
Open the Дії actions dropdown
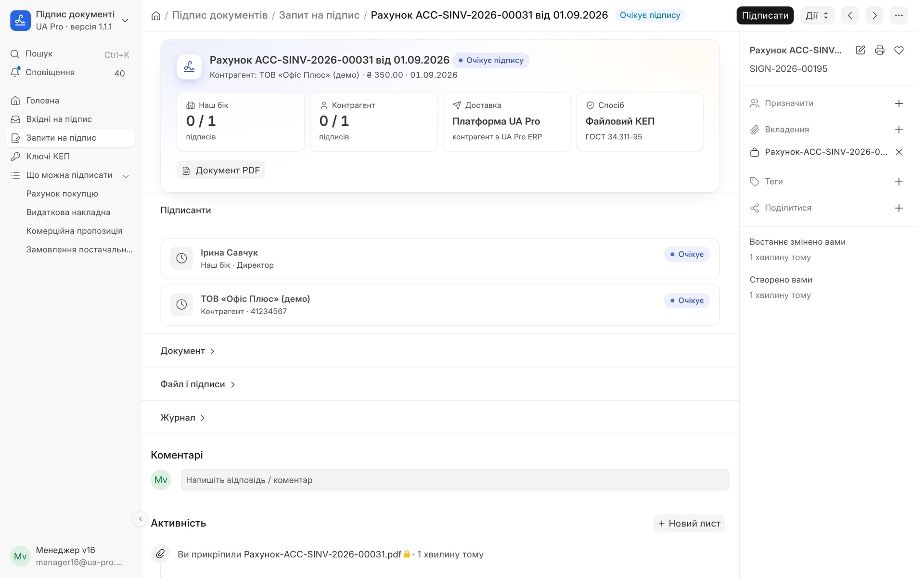[817, 15]
